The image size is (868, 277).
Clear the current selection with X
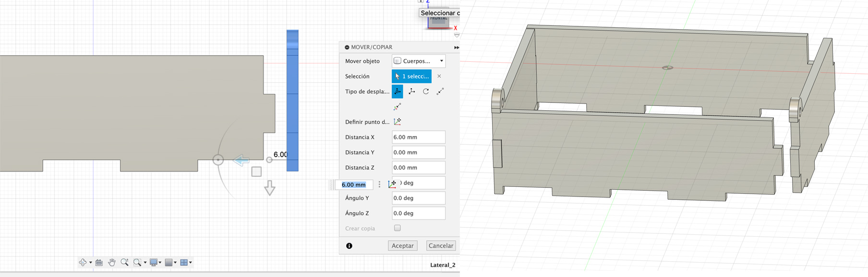pos(439,76)
